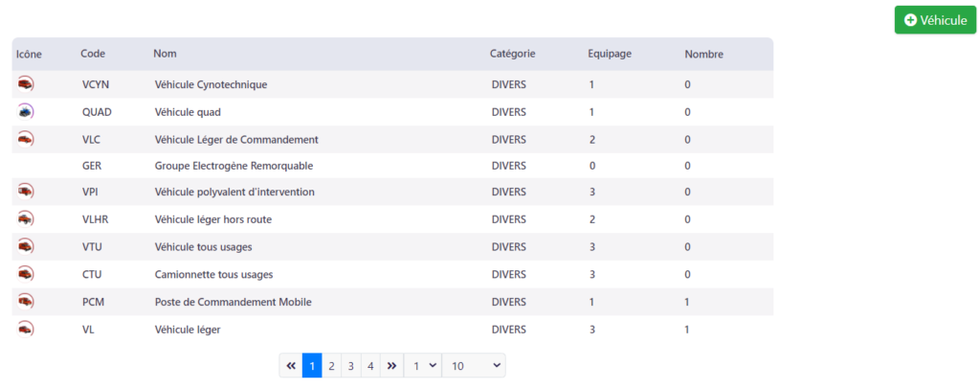Click the VTU code cell
The width and height of the screenshot is (980, 389).
click(x=91, y=247)
